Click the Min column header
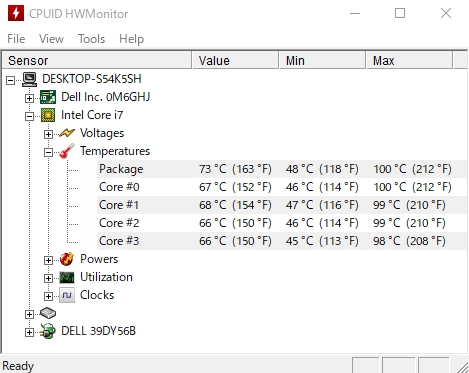This screenshot has height=373, width=469. [322, 61]
